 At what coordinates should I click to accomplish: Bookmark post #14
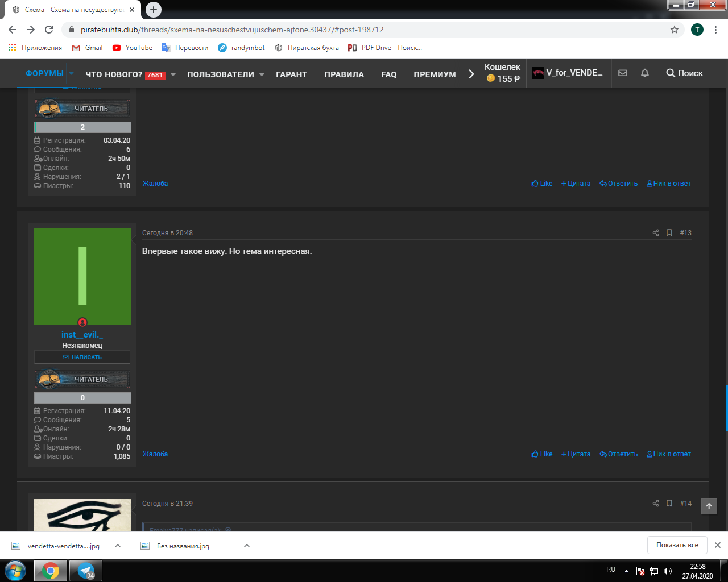[x=669, y=504]
